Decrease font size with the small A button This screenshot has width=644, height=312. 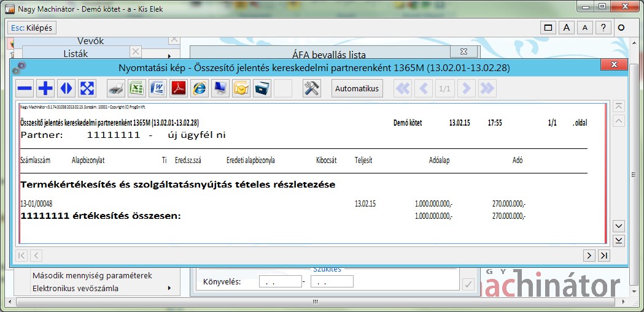[585, 28]
